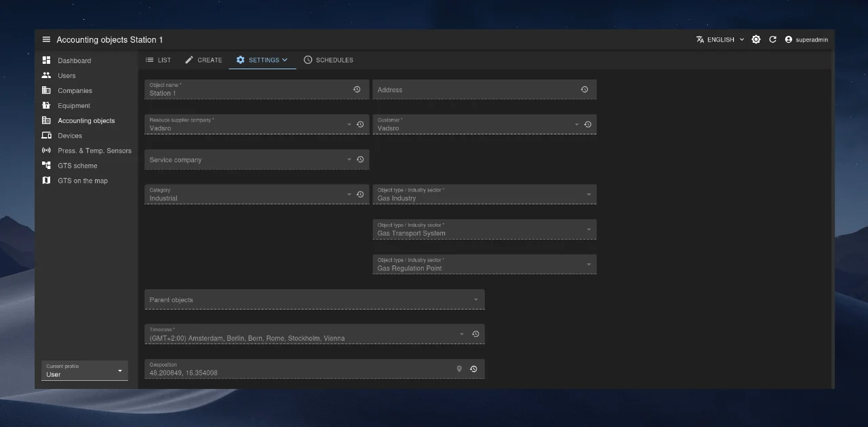Viewport: 868px width, 427px height.
Task: Click the history icon in Object name field
Action: tap(357, 90)
